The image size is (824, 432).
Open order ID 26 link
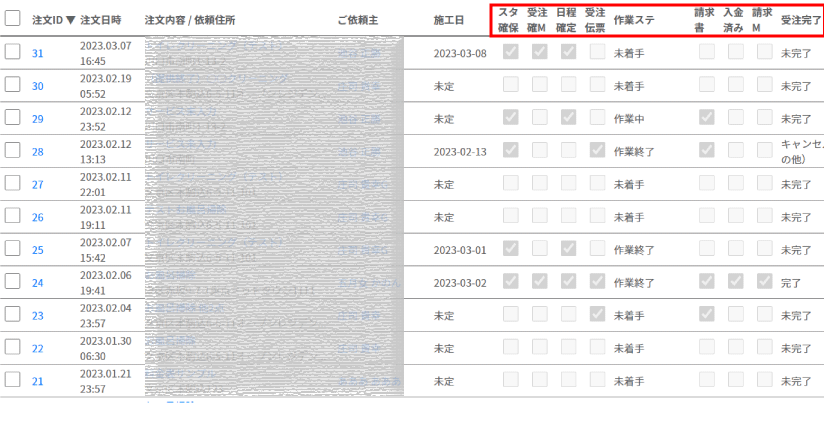(x=37, y=217)
